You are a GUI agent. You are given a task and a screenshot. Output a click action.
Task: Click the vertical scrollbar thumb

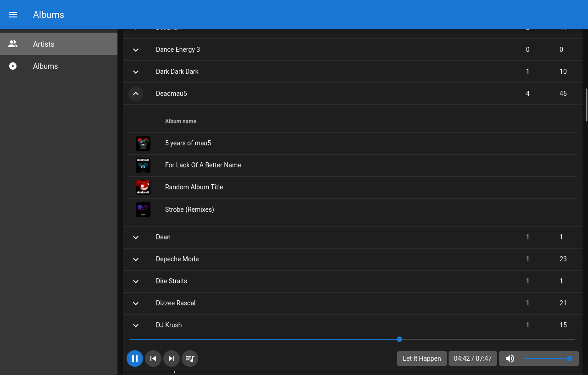tap(586, 105)
